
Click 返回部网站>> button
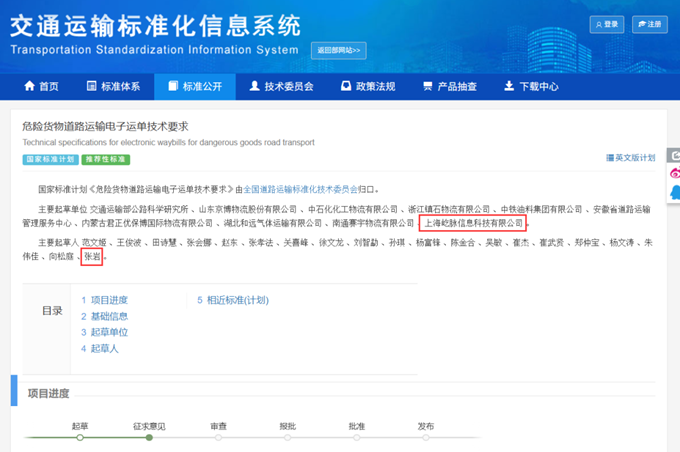coord(339,50)
